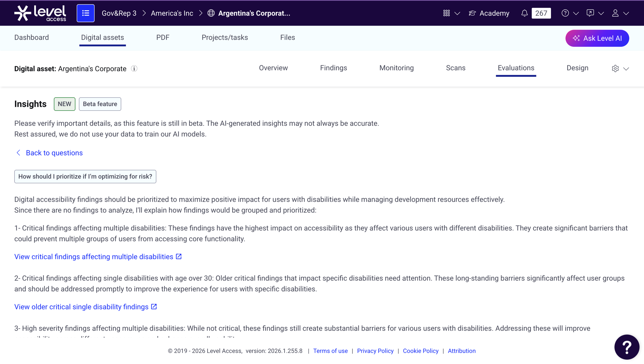The image size is (644, 364).
Task: Open the feedback speech bubble icon
Action: [x=590, y=13]
